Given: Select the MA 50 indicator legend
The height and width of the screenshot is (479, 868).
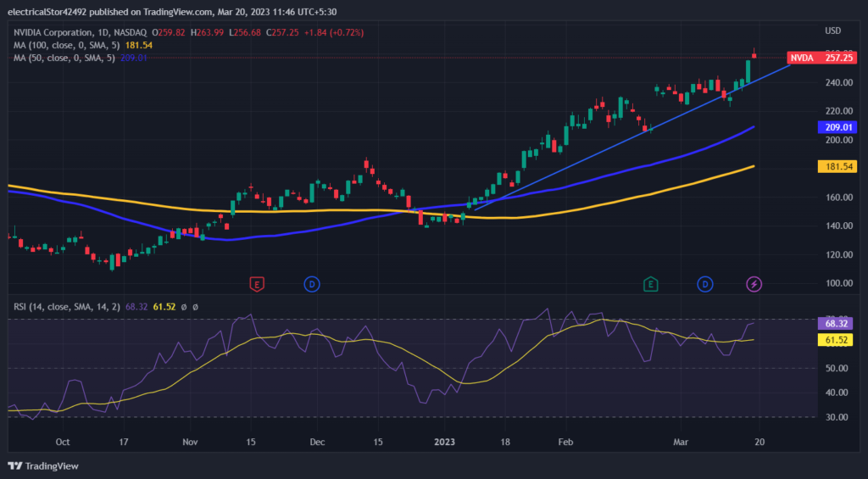Looking at the screenshot, I should point(81,58).
